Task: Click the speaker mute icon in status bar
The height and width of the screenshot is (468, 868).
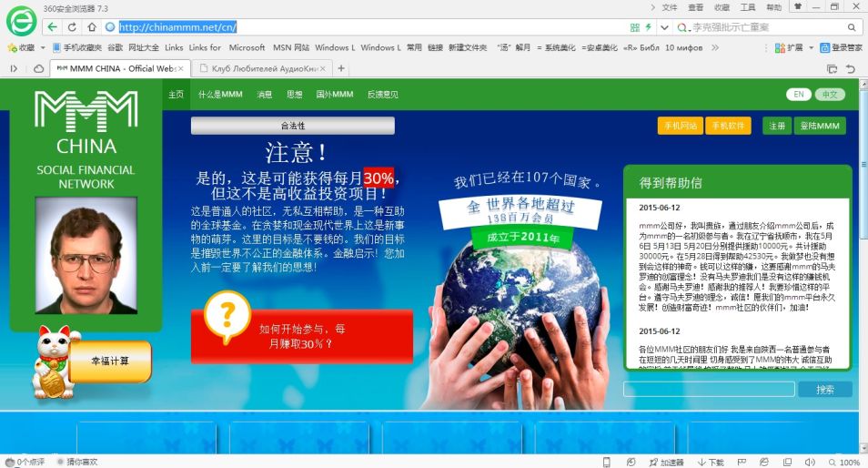Action: click(810, 462)
